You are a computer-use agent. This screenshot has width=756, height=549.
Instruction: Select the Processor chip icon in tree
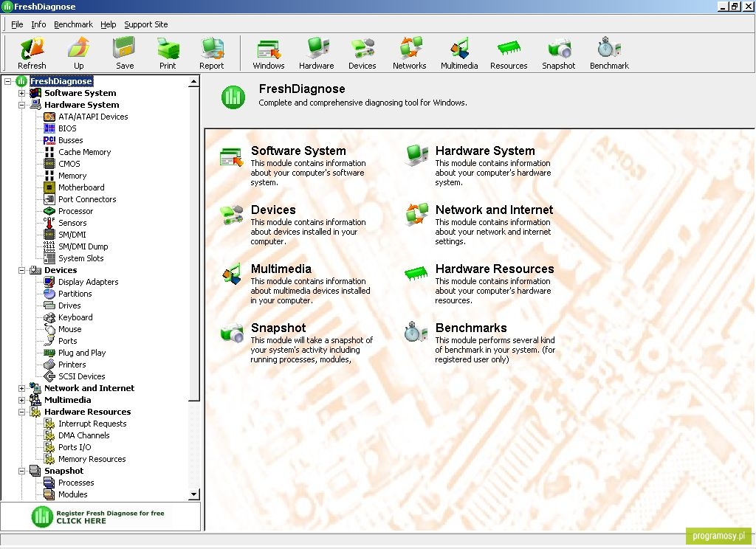tap(49, 211)
